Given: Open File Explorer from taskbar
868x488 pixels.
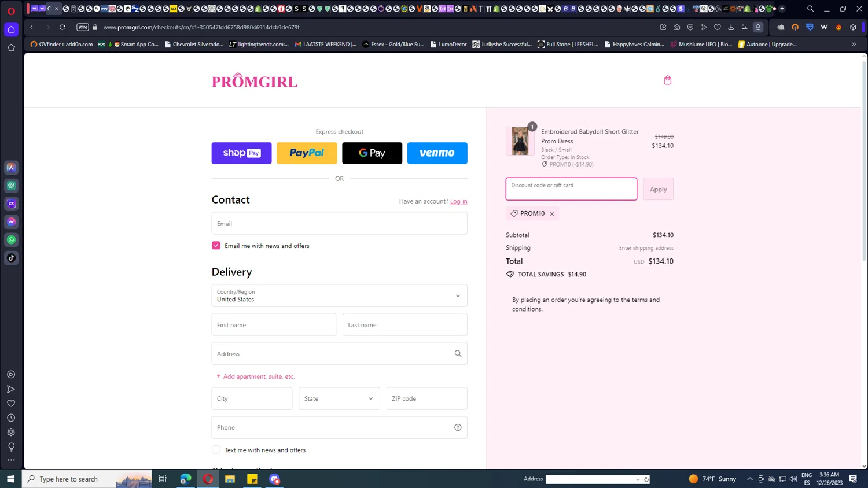Looking at the screenshot, I should 230,479.
